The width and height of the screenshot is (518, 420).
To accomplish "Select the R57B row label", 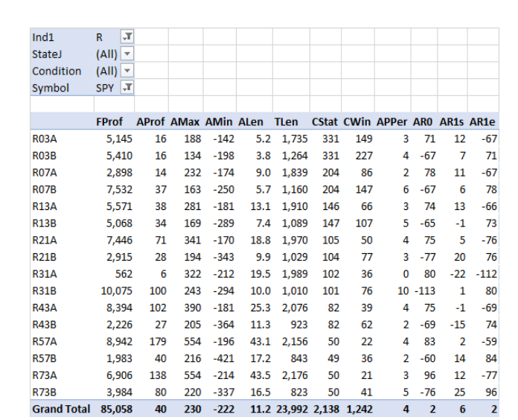I will click(44, 358).
